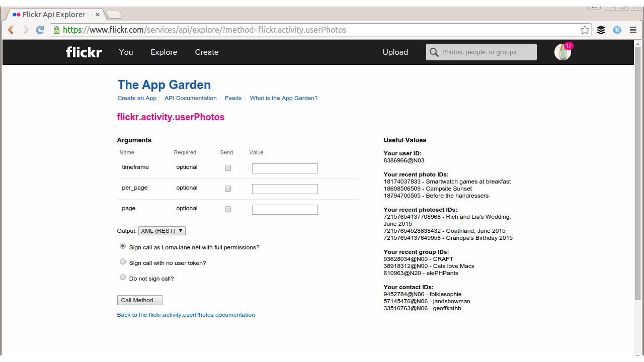Open the layers extension icon
The image size is (644, 362).
click(x=601, y=30)
